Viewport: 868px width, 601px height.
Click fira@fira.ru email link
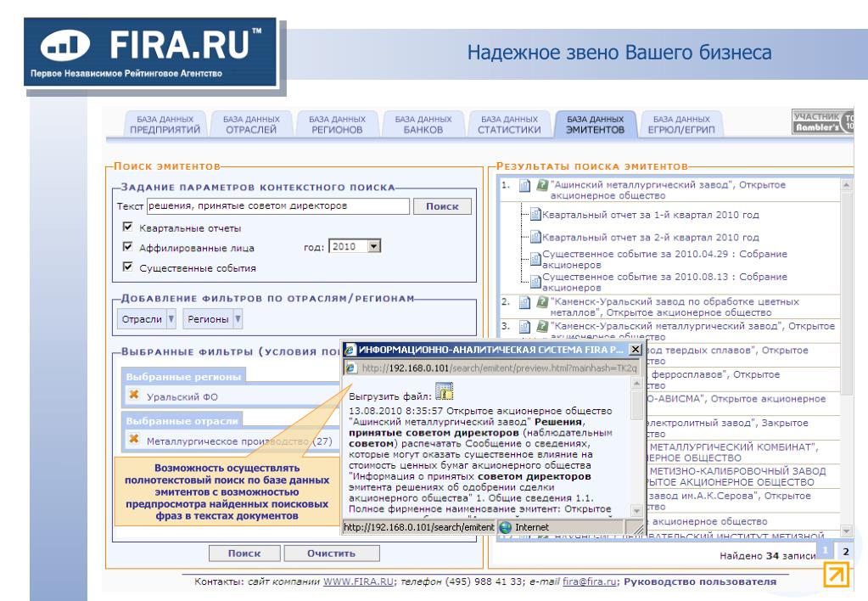pyautogui.click(x=589, y=581)
